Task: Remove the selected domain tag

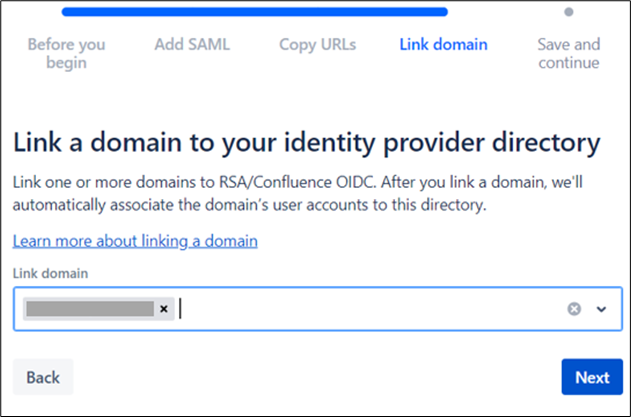Action: 164,309
